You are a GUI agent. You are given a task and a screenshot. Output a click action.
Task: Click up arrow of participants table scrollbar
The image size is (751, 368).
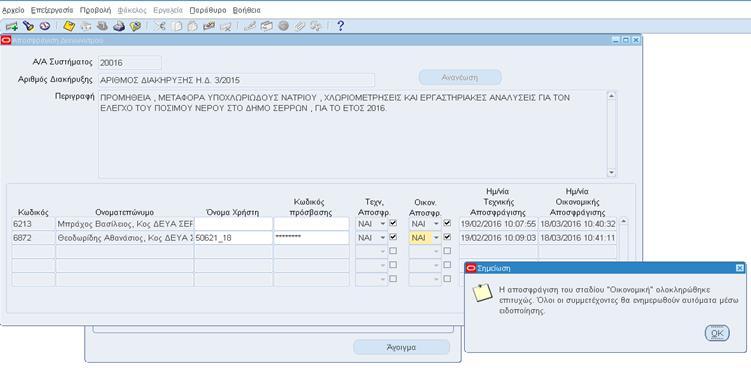pyautogui.click(x=623, y=221)
